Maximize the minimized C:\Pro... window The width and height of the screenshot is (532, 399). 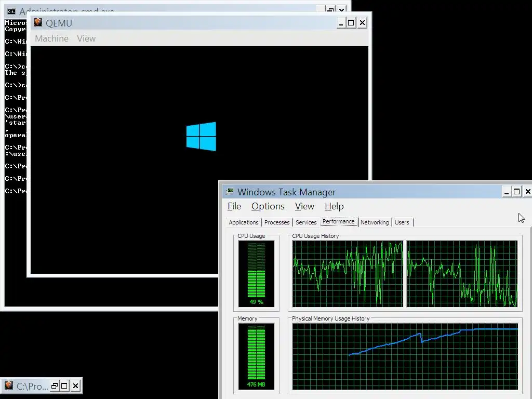64,386
